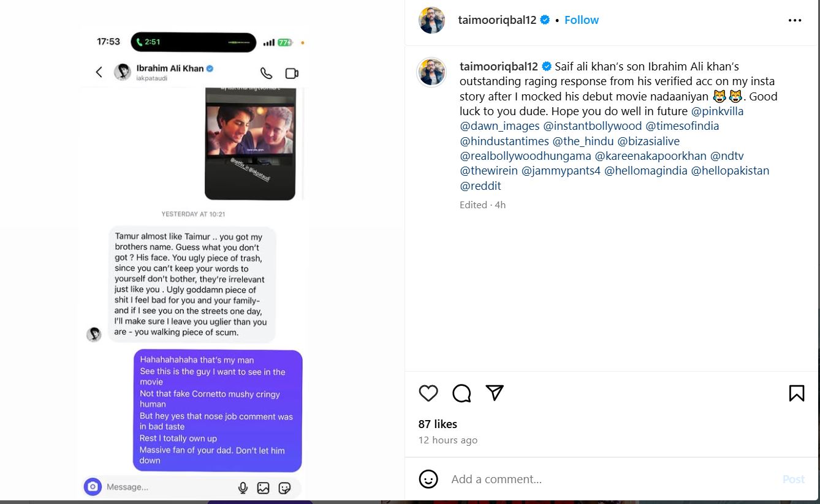Save the post with the bookmark icon
The width and height of the screenshot is (820, 504).
[x=796, y=393]
